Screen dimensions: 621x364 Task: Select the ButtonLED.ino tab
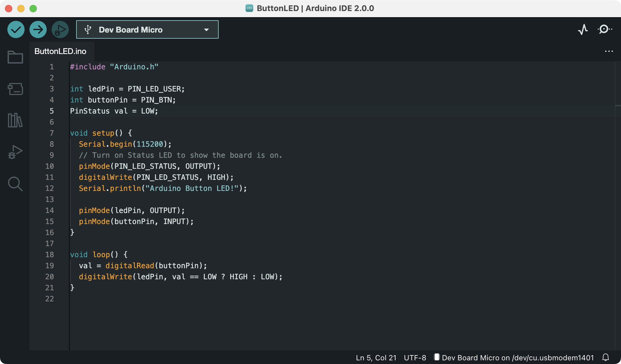[x=61, y=51]
